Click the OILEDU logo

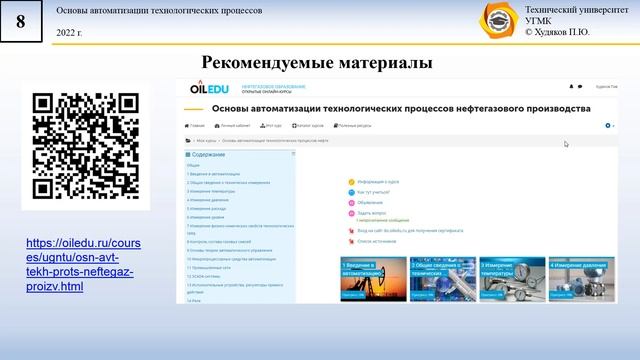coord(209,87)
